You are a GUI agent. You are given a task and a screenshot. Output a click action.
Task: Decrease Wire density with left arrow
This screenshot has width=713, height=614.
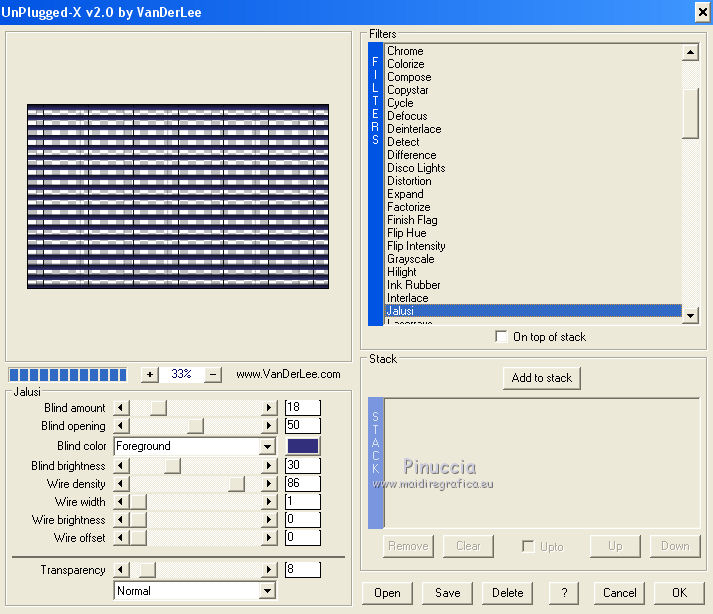pos(121,483)
